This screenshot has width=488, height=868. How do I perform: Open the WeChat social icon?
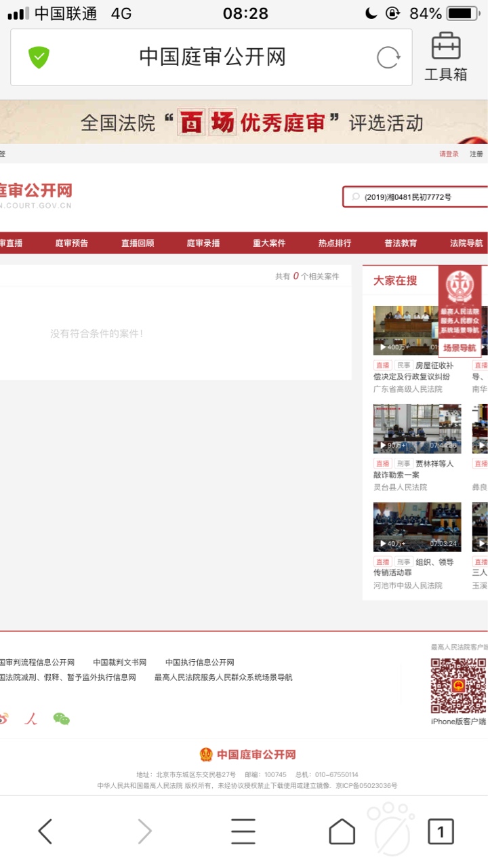[62, 719]
